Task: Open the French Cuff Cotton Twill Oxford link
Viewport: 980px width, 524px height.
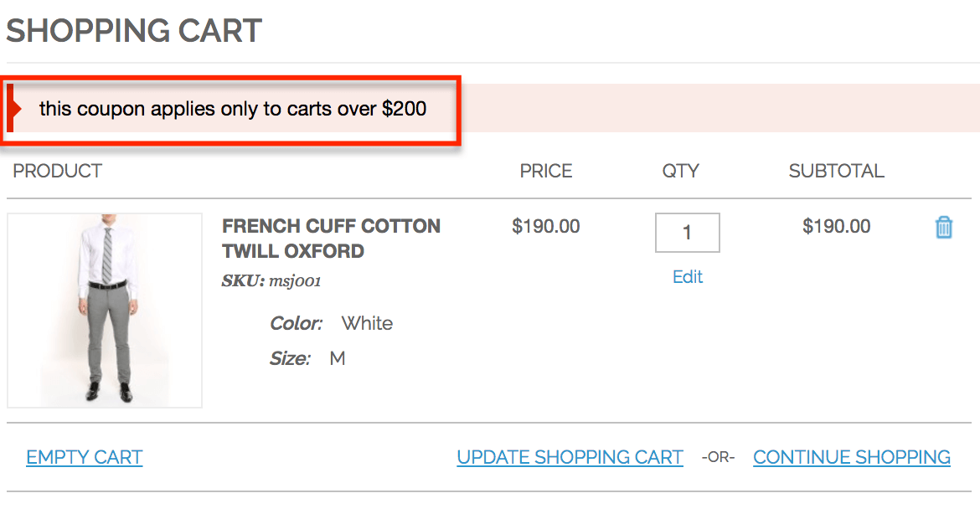Action: coord(331,239)
